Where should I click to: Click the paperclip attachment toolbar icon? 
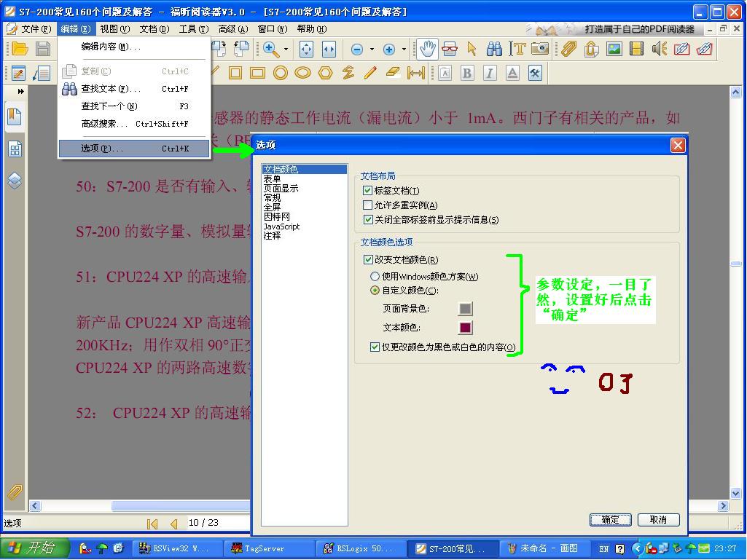pos(568,49)
